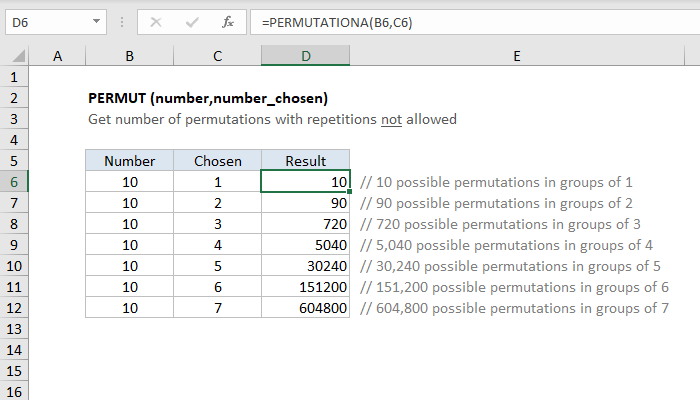The image size is (700, 400).
Task: Select Chosen cell with value 7
Action: [x=217, y=308]
